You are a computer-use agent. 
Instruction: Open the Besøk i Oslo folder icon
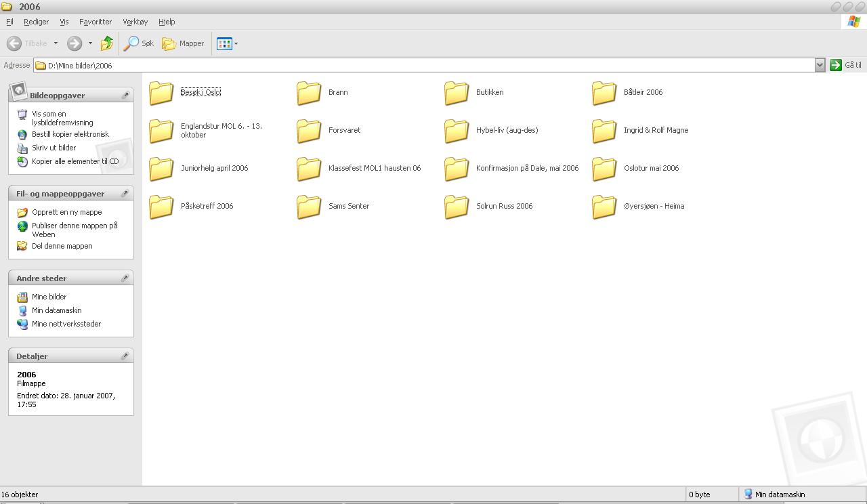click(161, 93)
